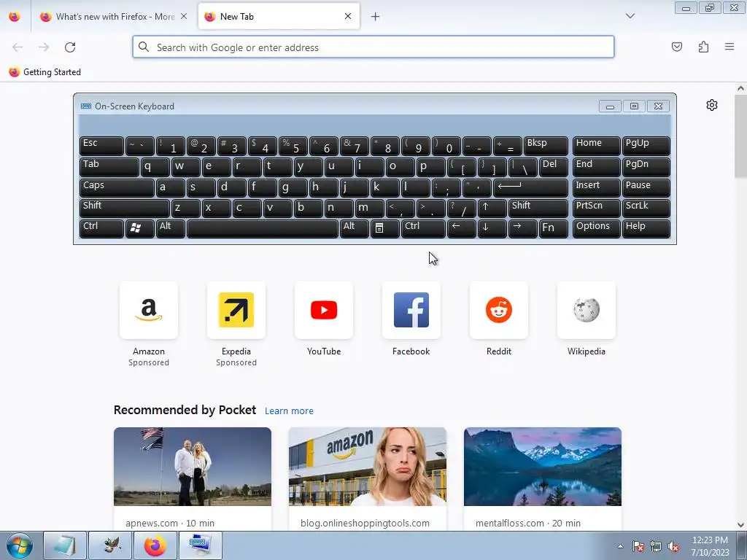Open the apnews.com Pocket story
The width and height of the screenshot is (747, 560).
tap(193, 478)
